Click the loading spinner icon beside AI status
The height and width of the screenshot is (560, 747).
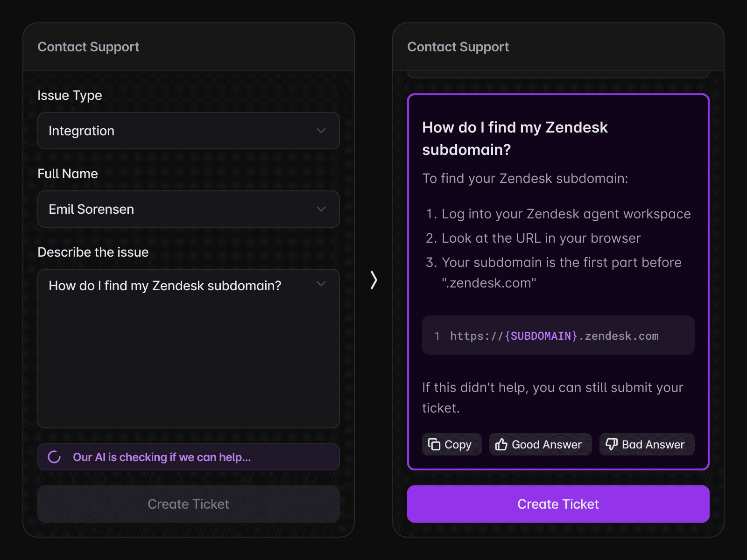click(x=55, y=457)
